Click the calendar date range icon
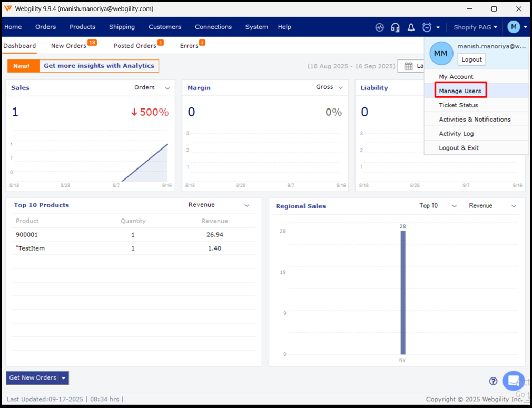Viewport: 532px width, 408px height. click(x=408, y=66)
